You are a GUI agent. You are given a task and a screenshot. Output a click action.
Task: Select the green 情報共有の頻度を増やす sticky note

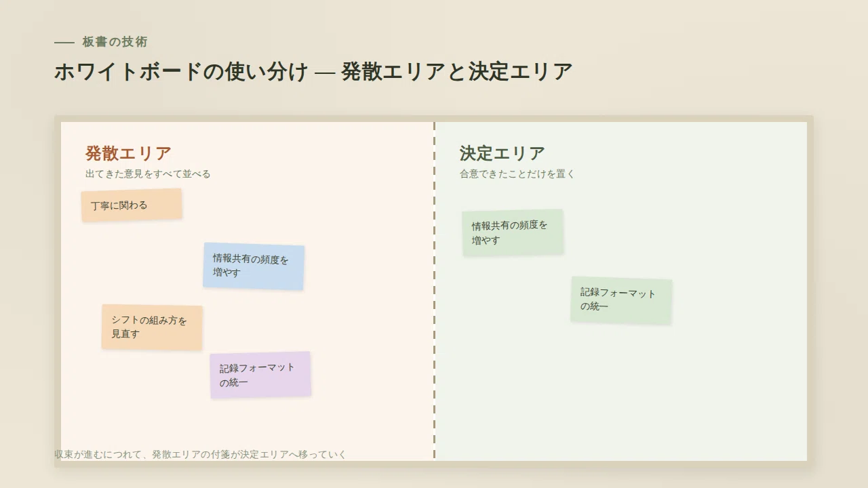pyautogui.click(x=513, y=232)
